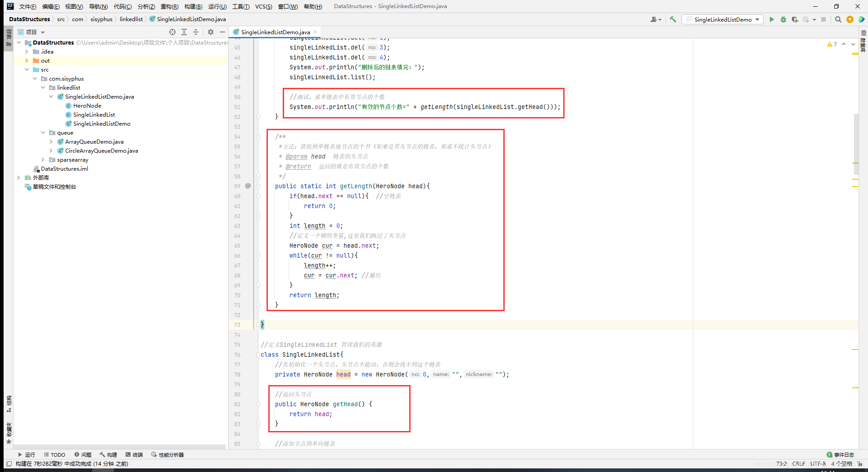Collapse the src folder
The height and width of the screenshot is (472, 868).
27,69
